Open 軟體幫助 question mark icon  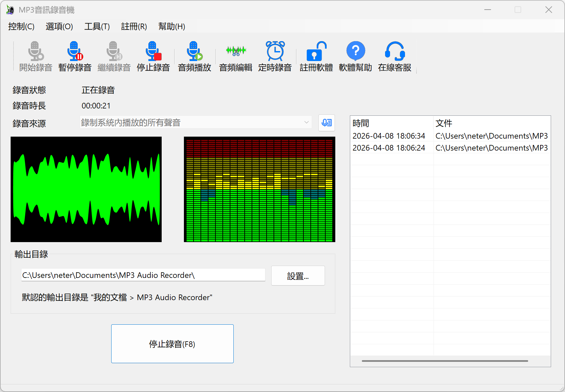coord(356,51)
